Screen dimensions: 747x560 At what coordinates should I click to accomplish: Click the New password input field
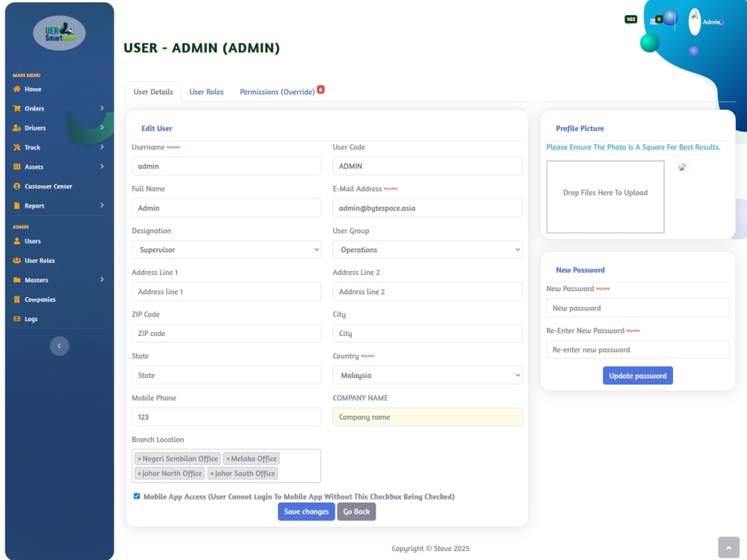point(638,308)
